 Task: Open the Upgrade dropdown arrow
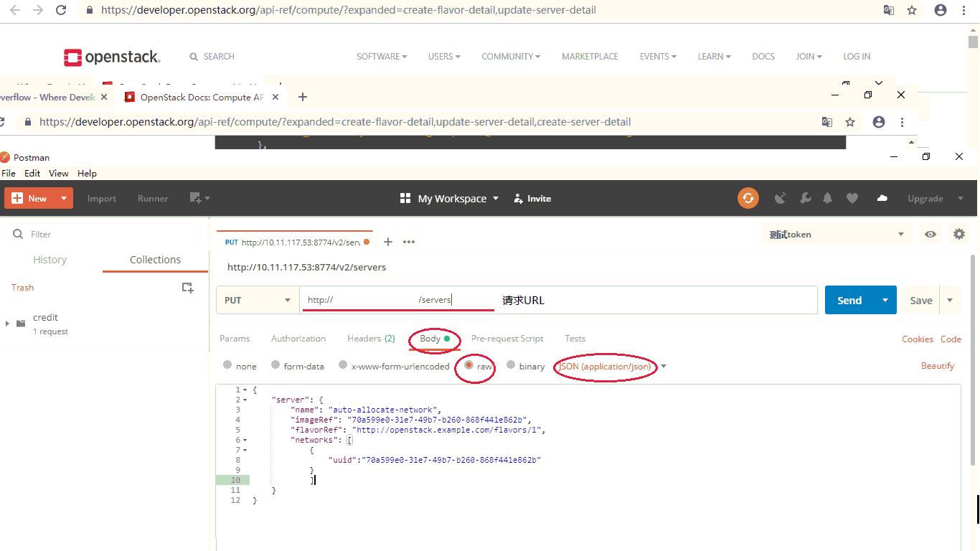point(960,199)
